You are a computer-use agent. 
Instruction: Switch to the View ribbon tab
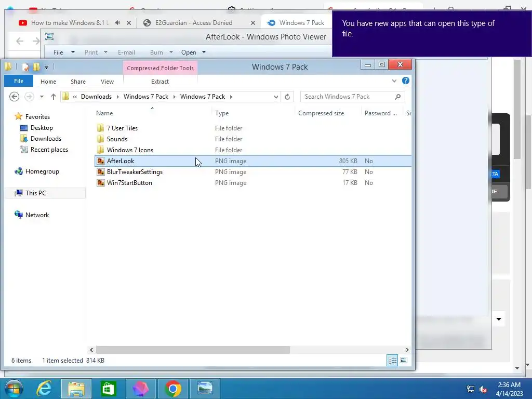click(107, 82)
